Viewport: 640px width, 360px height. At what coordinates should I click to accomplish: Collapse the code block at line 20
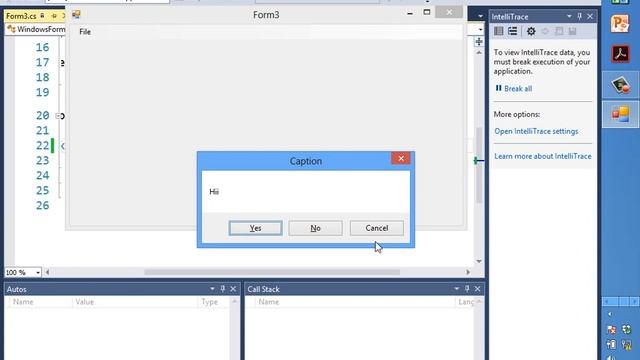(58, 116)
